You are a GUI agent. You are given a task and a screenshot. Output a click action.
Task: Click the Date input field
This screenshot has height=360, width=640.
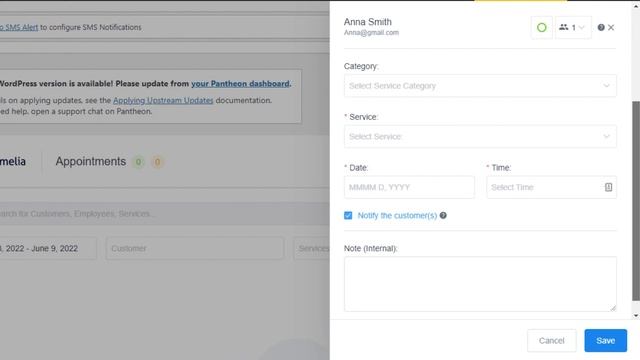point(409,187)
